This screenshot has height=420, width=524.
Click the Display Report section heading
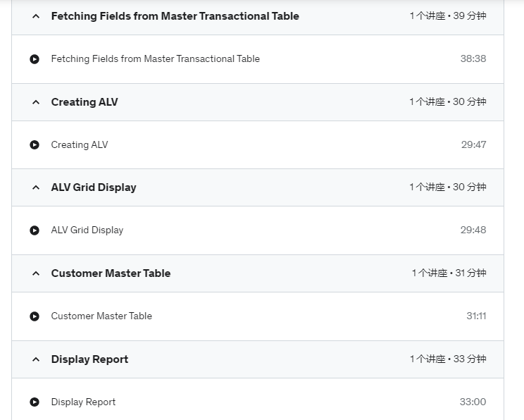(89, 359)
